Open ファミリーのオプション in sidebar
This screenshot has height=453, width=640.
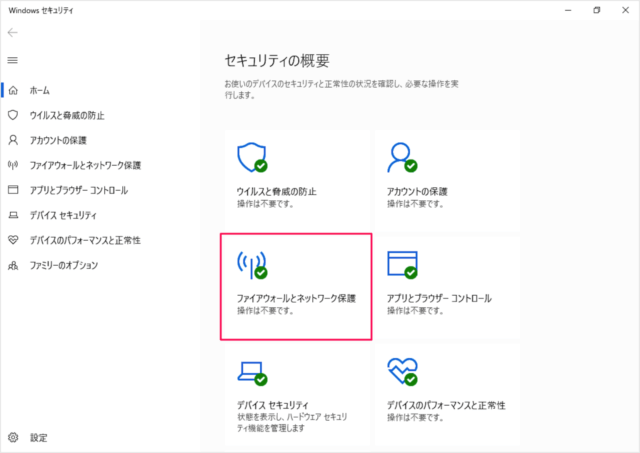[64, 265]
